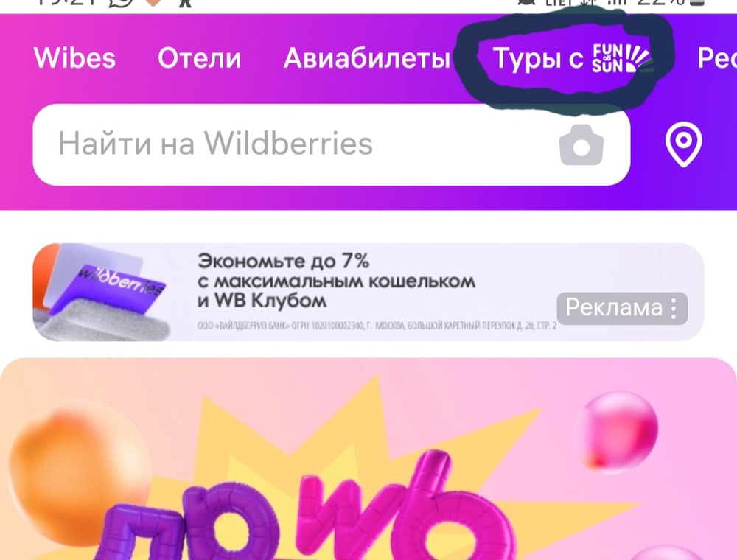Open the three-dot menu on Реклама badge
The width and height of the screenshot is (737, 560).
tap(674, 309)
